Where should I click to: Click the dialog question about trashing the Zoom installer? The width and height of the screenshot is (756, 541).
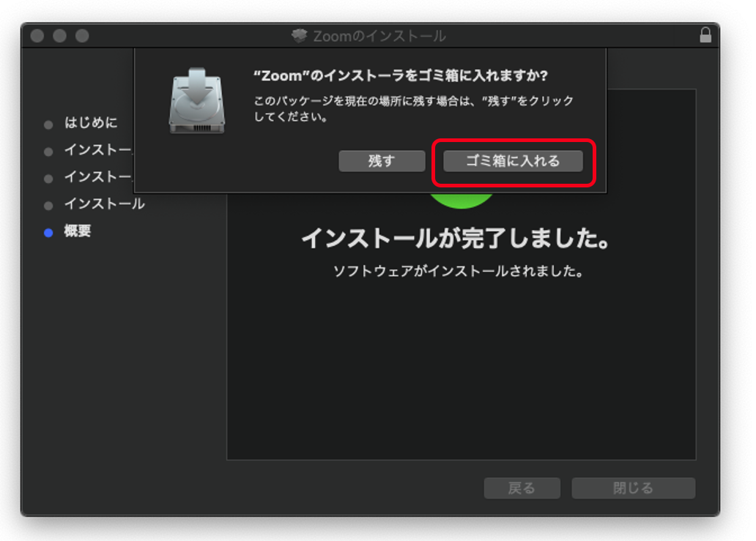click(401, 75)
